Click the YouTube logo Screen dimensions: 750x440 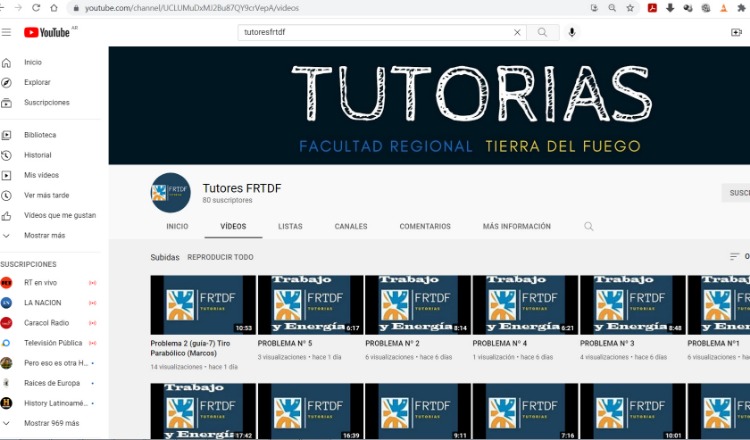click(x=47, y=32)
